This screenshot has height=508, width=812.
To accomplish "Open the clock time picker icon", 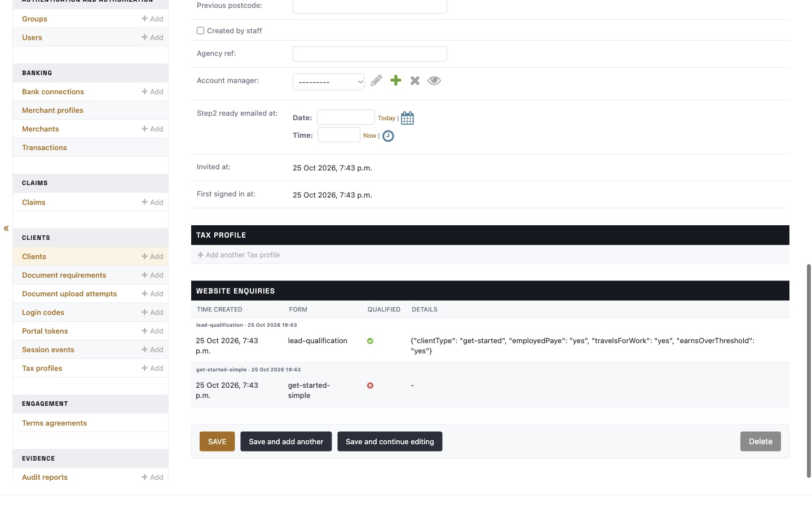I will 389,136.
